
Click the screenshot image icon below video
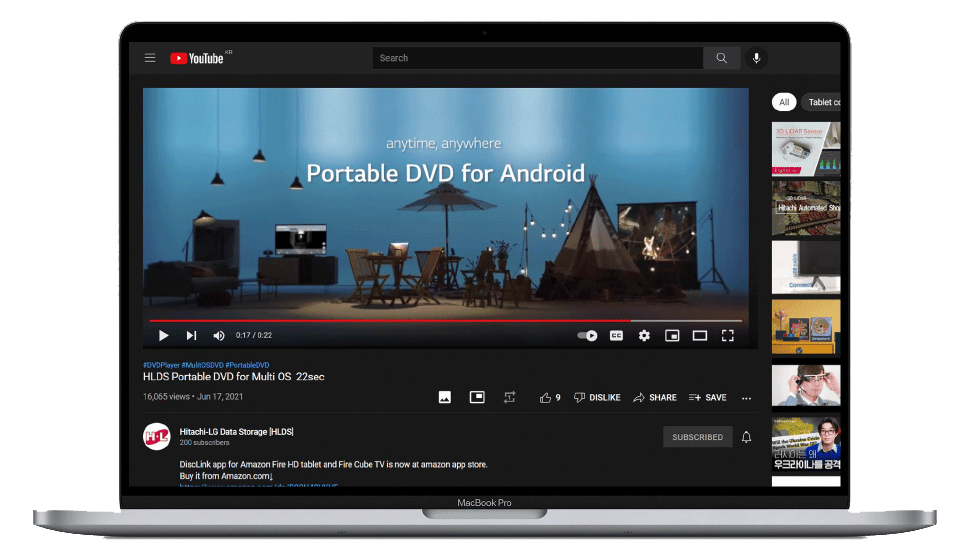pos(445,398)
